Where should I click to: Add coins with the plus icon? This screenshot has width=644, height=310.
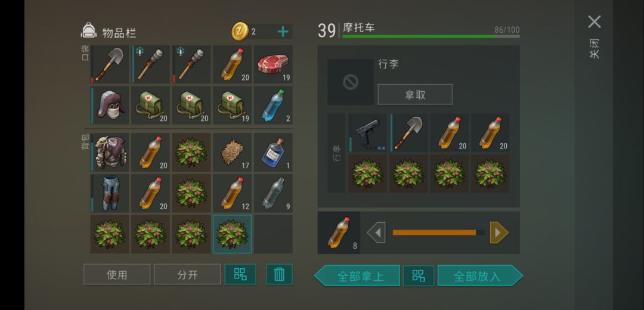[283, 32]
